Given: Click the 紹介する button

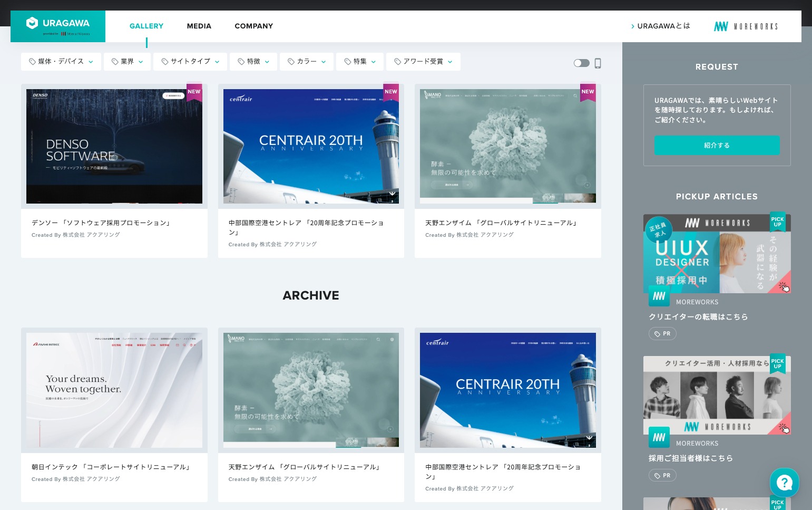Looking at the screenshot, I should pyautogui.click(x=717, y=146).
